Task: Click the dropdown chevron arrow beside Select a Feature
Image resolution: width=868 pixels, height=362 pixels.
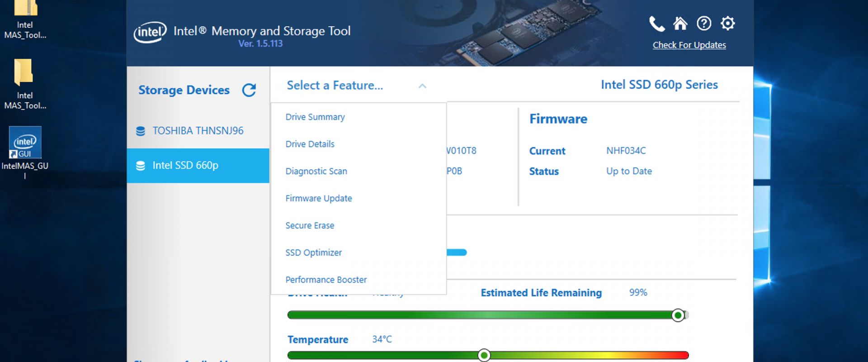Action: (x=422, y=86)
